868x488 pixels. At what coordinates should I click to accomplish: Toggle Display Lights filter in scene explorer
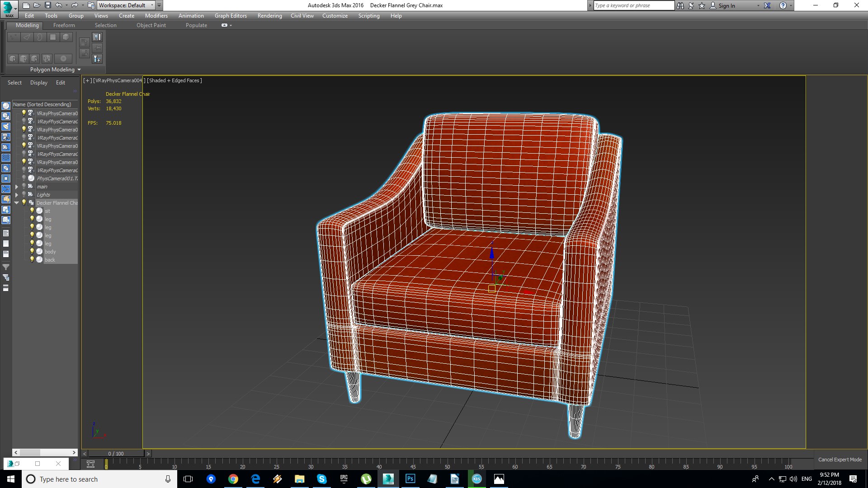6,127
